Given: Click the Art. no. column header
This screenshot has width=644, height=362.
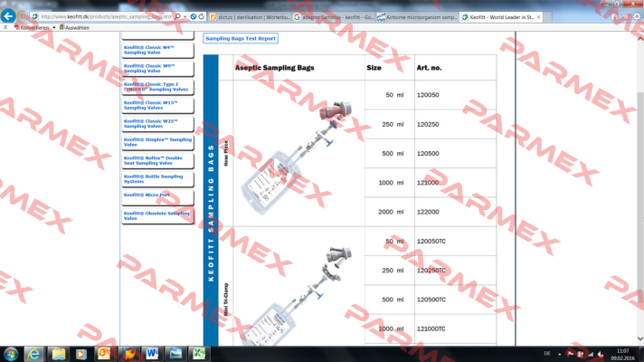Looking at the screenshot, I should click(x=430, y=68).
